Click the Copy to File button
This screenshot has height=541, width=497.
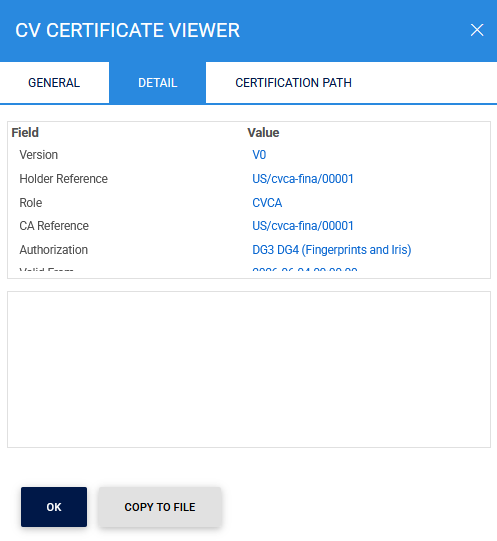pyautogui.click(x=160, y=507)
